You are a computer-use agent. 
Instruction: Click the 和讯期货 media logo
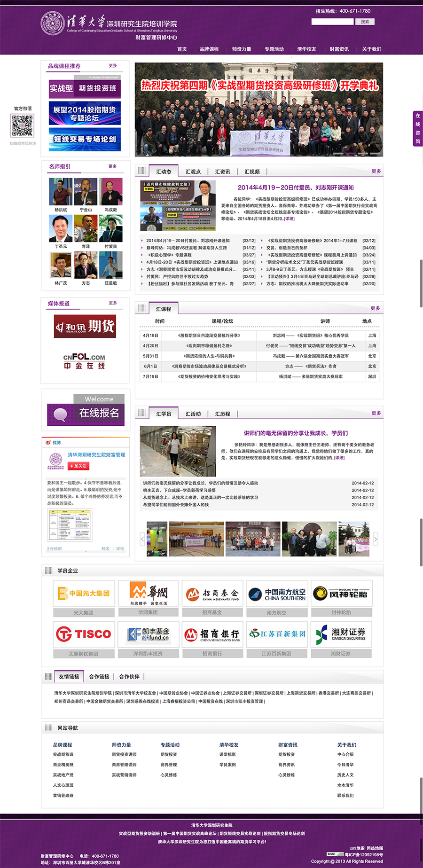point(85,326)
